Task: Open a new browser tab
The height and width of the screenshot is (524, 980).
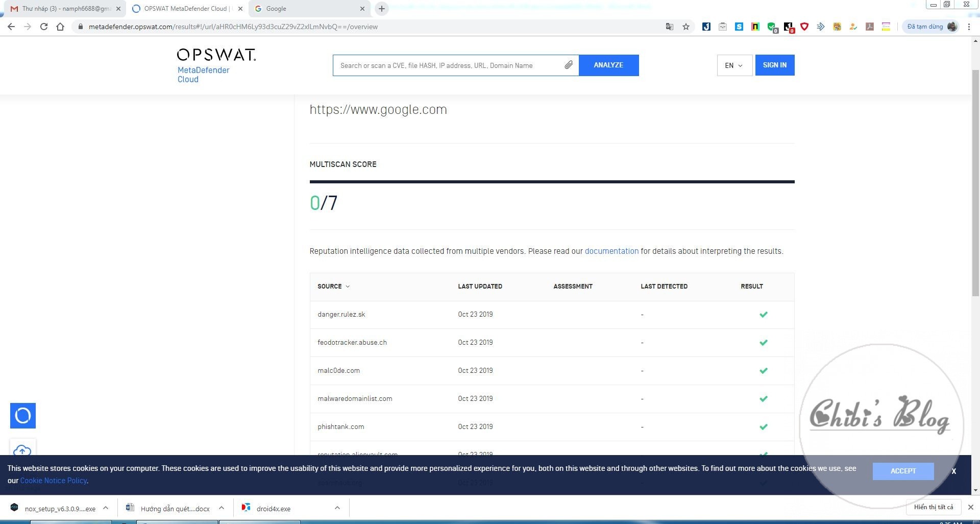Action: (x=381, y=9)
